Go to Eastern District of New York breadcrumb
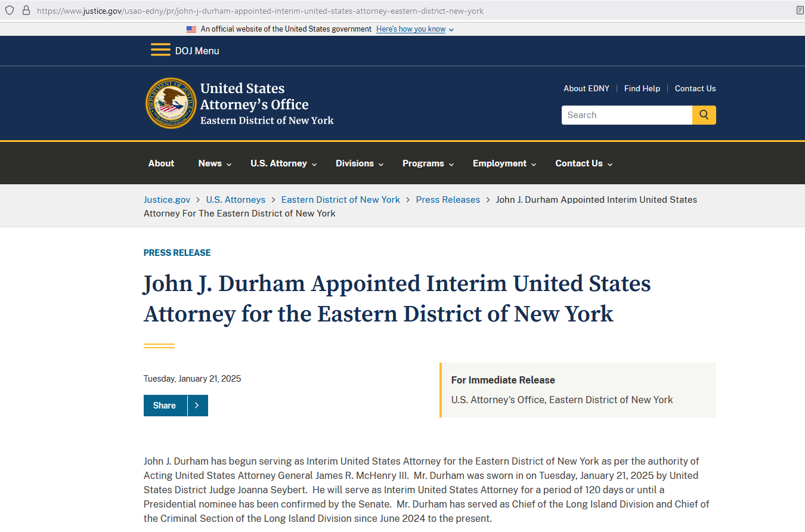The width and height of the screenshot is (805, 532). pos(340,200)
